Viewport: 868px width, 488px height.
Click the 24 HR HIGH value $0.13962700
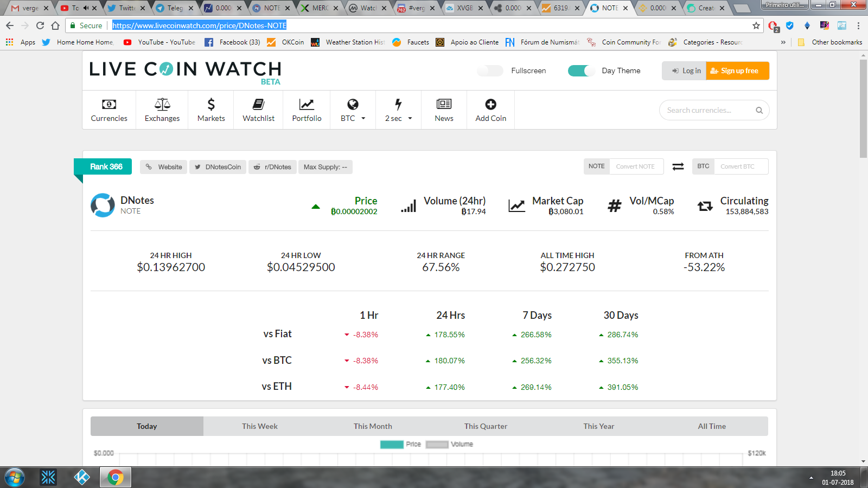171,267
